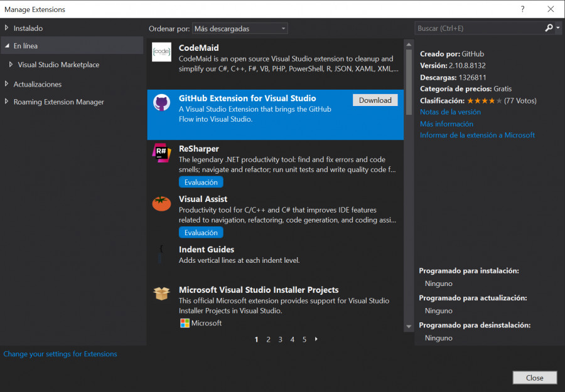Go to results page 1

[256, 339]
